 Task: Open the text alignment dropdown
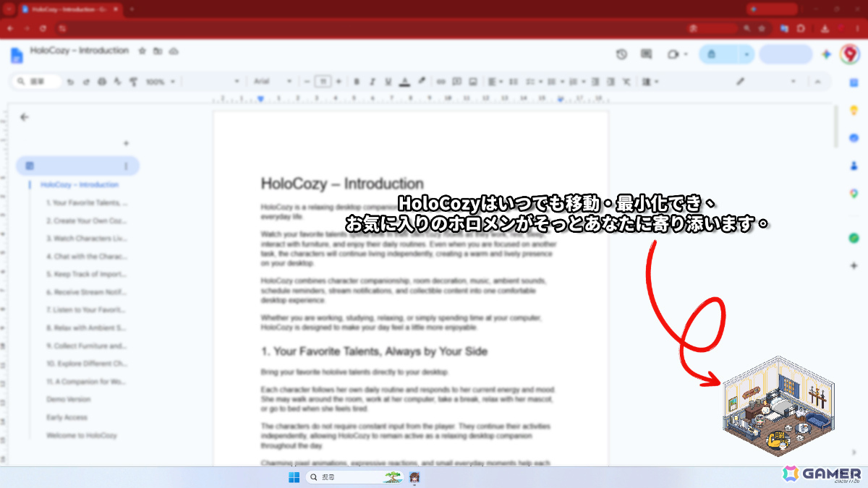(495, 82)
